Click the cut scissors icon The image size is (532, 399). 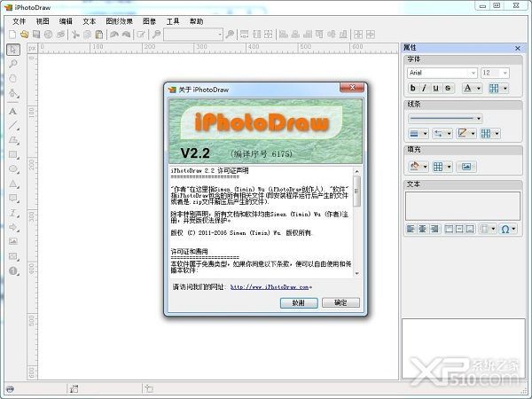pyautogui.click(x=75, y=35)
